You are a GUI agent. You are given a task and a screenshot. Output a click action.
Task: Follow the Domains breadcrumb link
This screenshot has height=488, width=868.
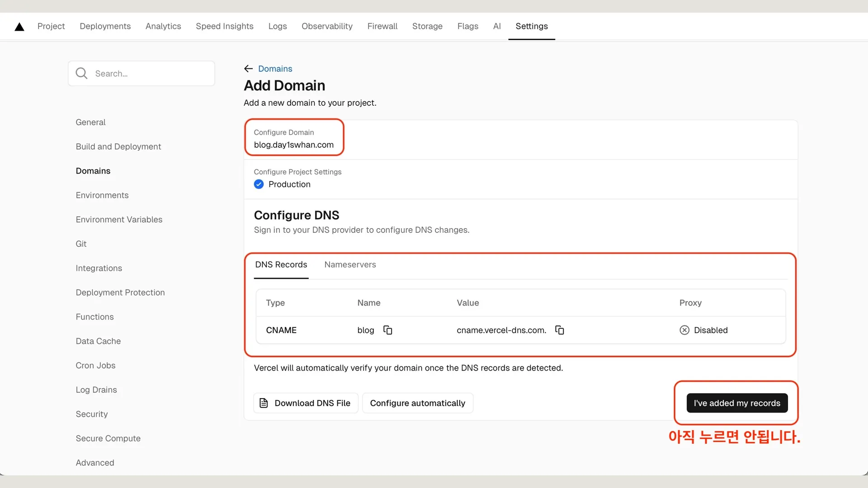275,69
